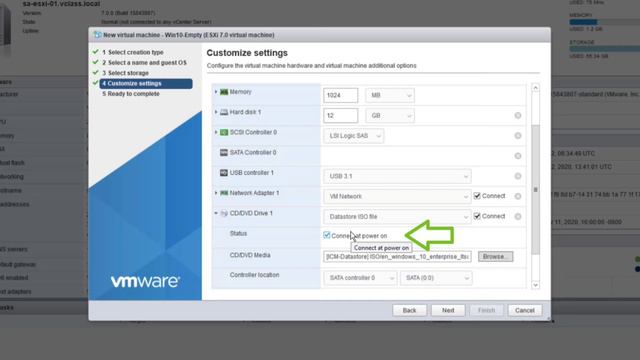Collapse the CD/DVD Drive 1 row
The image size is (640, 360).
[x=216, y=213]
